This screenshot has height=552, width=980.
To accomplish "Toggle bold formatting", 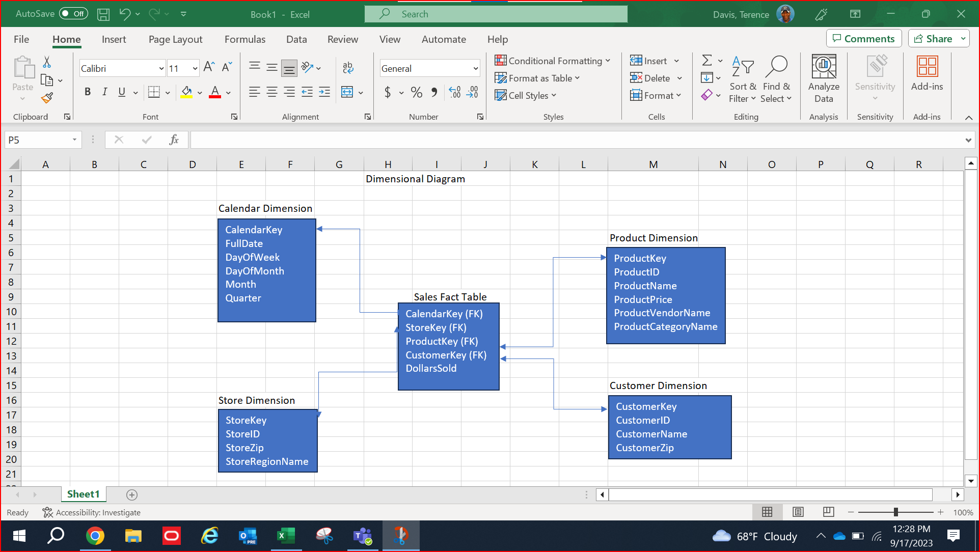I will pyautogui.click(x=88, y=92).
